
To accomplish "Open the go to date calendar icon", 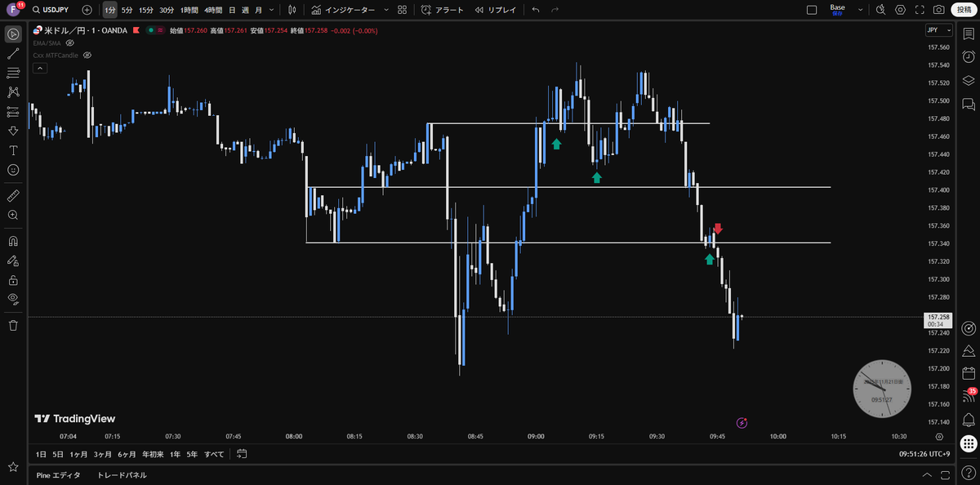I will [242, 454].
